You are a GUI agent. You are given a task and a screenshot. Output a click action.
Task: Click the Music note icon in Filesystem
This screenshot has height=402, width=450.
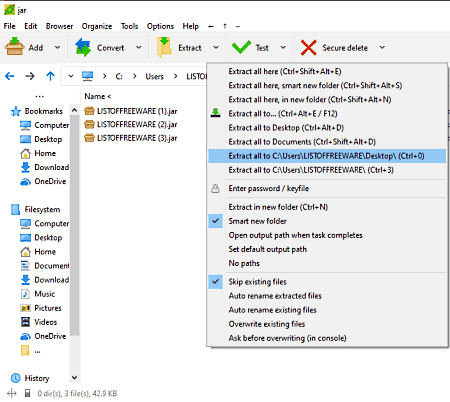(x=25, y=294)
